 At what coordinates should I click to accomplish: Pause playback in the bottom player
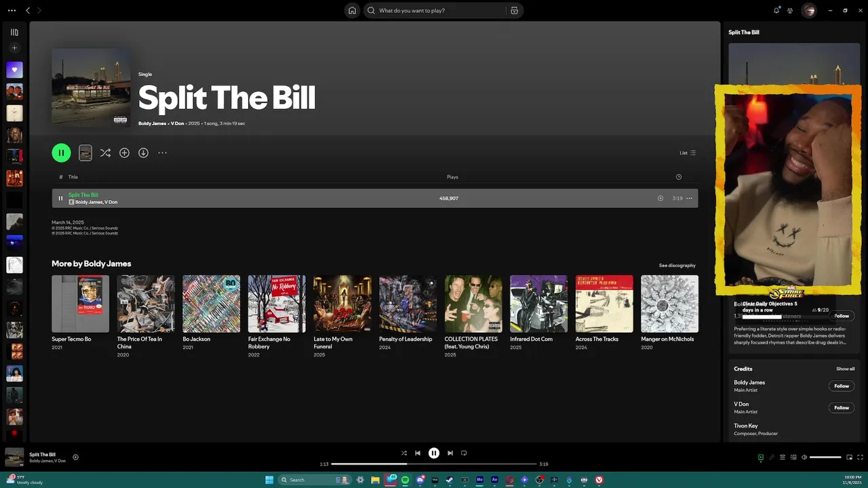pyautogui.click(x=434, y=453)
